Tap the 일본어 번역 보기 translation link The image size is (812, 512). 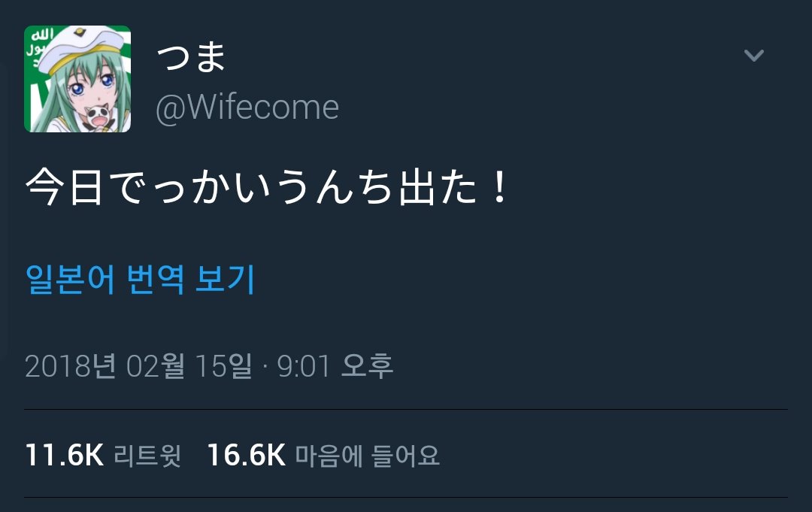tap(140, 279)
